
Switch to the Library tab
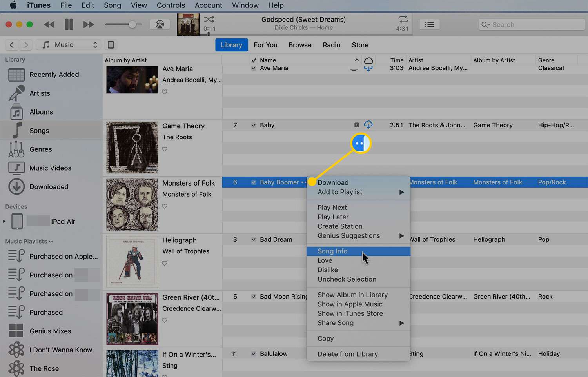click(231, 45)
